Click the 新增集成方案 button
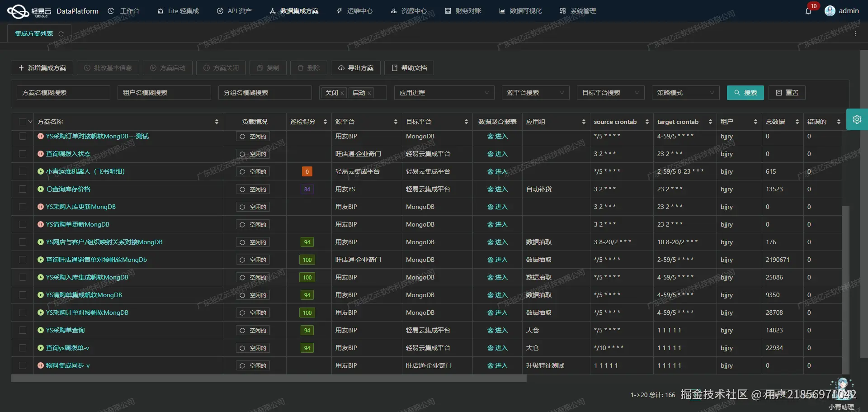The width and height of the screenshot is (868, 412). 42,68
